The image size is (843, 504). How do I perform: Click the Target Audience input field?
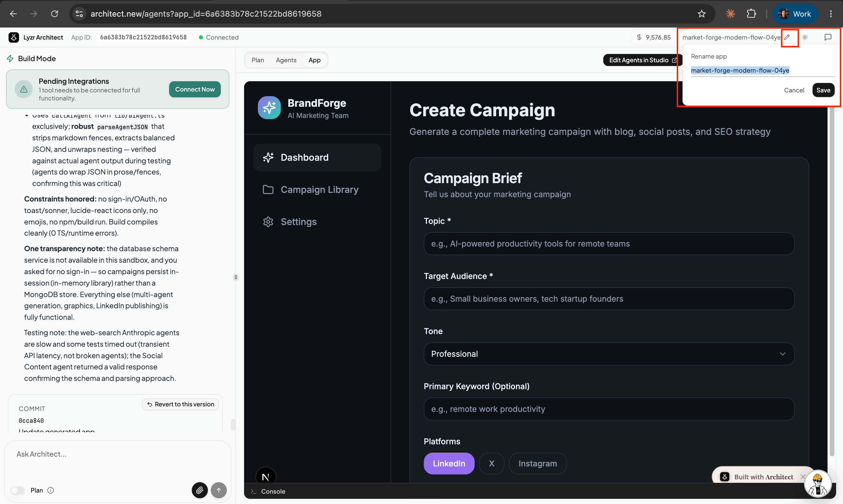click(x=609, y=299)
